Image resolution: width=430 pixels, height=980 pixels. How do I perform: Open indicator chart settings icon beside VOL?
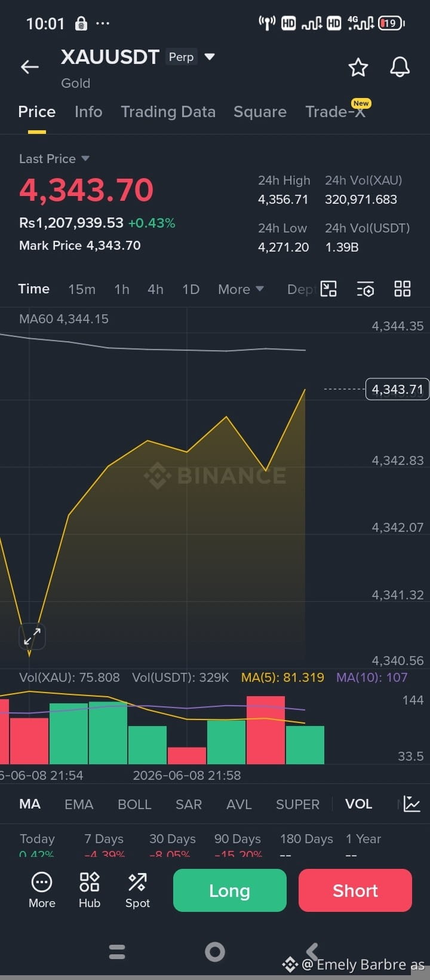(411, 804)
